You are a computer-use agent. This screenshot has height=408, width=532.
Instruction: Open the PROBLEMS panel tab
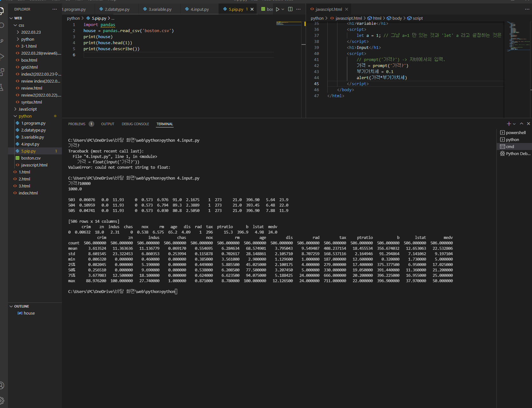click(x=81, y=124)
